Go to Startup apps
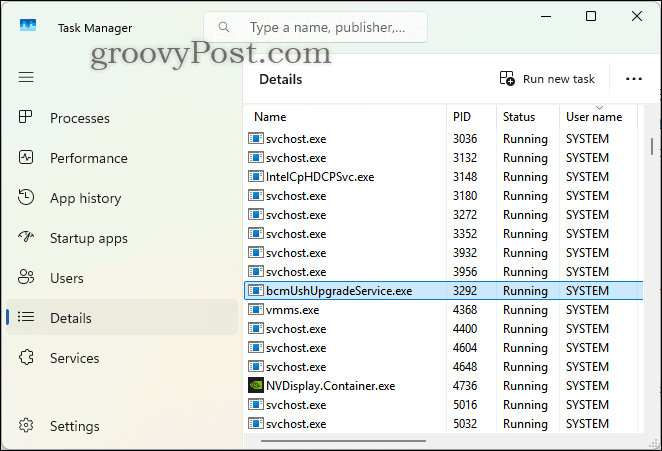662x451 pixels. [x=122, y=238]
